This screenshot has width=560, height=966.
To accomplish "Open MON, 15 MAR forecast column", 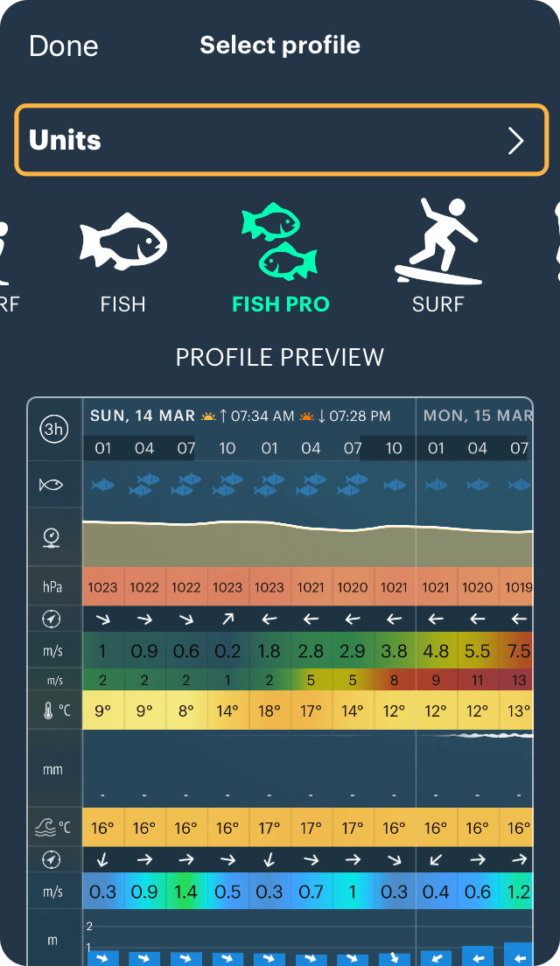I will point(477,416).
